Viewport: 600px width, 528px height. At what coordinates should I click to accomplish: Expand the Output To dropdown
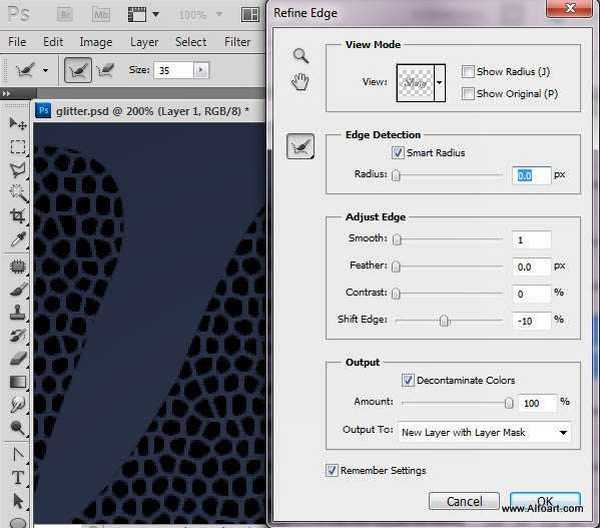[564, 433]
